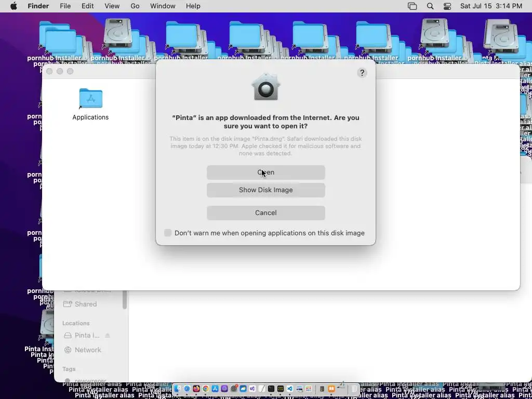Open the Finder menu
The height and width of the screenshot is (399, 532).
38,6
